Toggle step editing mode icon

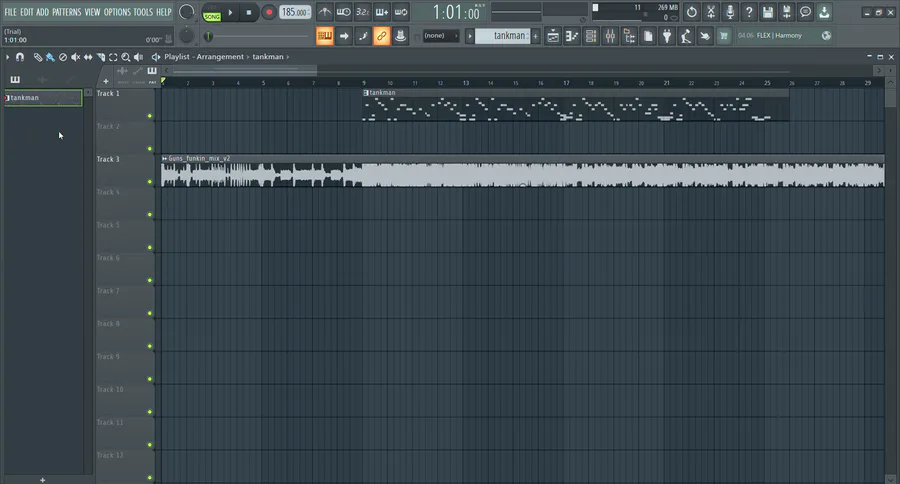click(363, 36)
